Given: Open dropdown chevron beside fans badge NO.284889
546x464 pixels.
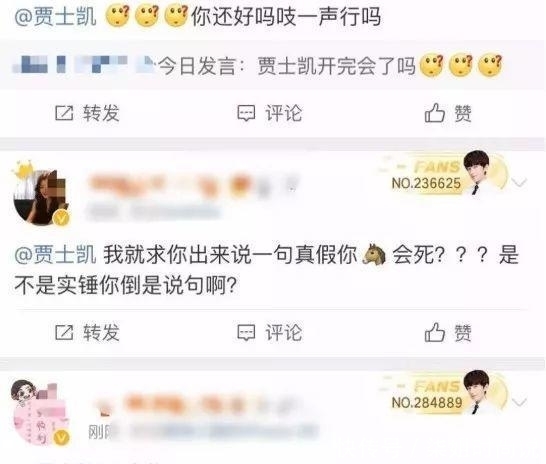Looking at the screenshot, I should click(x=520, y=402).
